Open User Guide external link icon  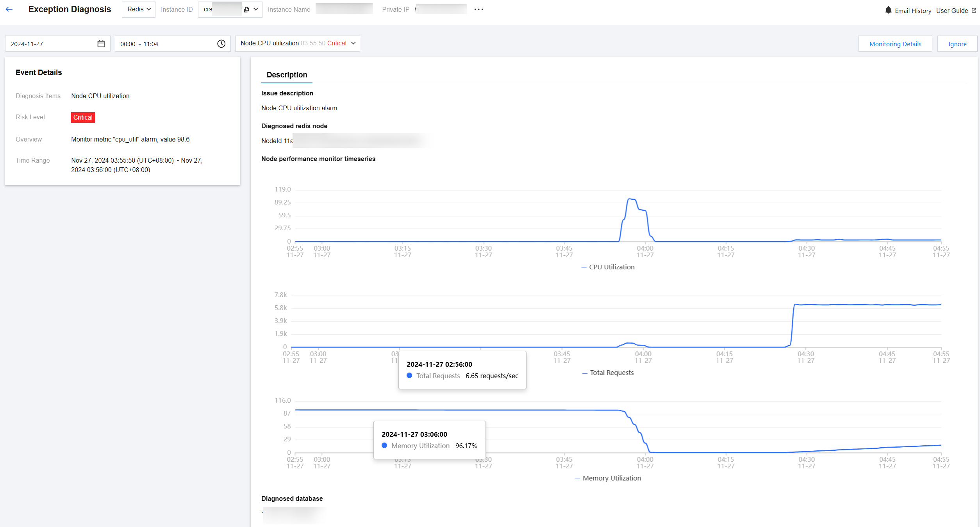(x=974, y=11)
